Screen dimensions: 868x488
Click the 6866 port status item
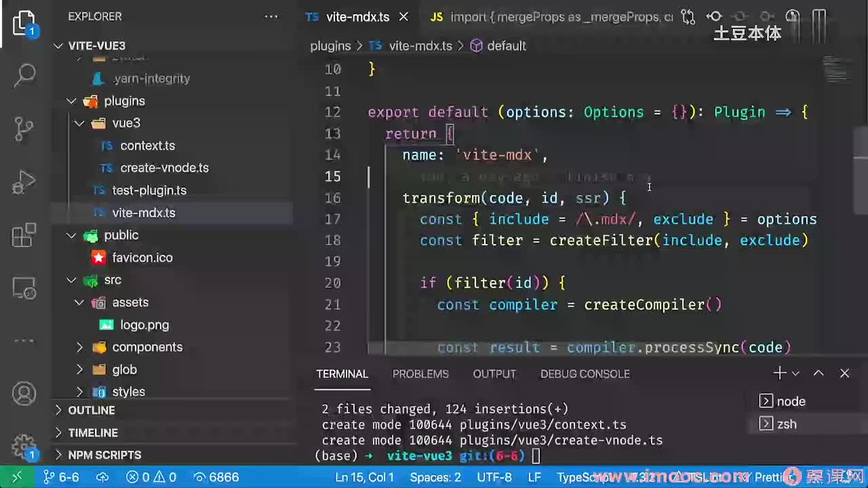click(215, 477)
